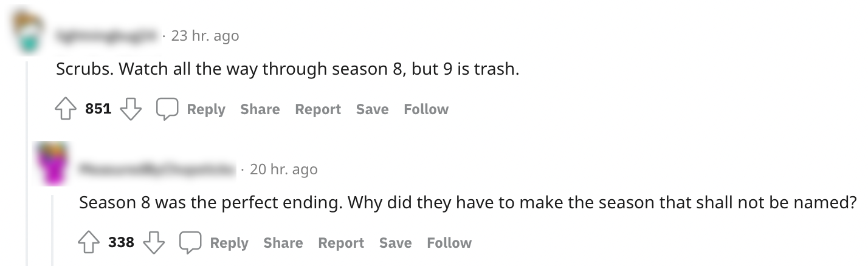Image resolution: width=868 pixels, height=266 pixels.
Task: Click the speech bubble icon on the 338-point reply
Action: point(190,243)
